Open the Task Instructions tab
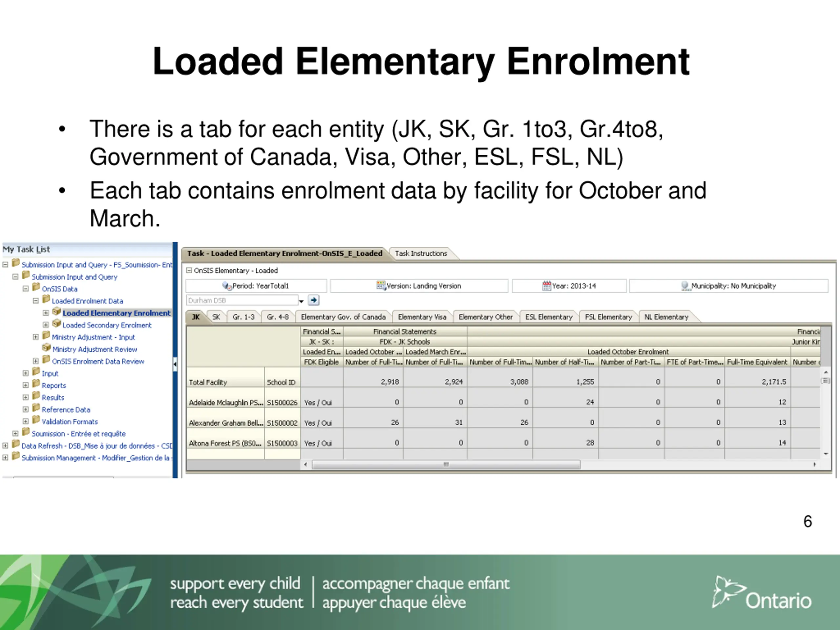Screen dimensions: 840x630 point(421,253)
